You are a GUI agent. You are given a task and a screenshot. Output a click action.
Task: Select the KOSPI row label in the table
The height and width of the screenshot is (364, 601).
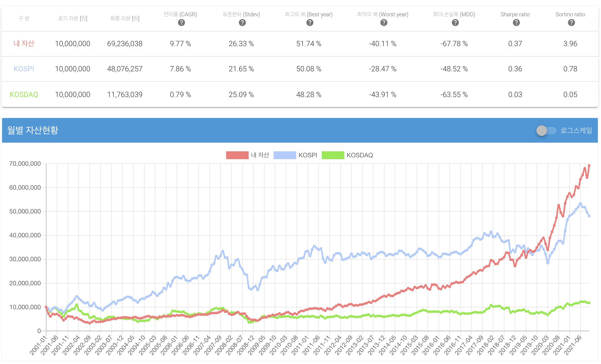(24, 69)
